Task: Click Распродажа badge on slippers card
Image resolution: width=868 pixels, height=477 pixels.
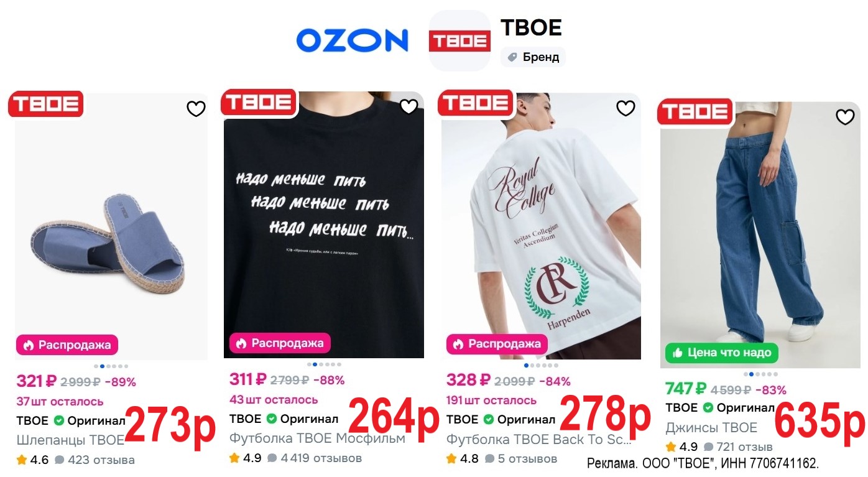Action: pyautogui.click(x=67, y=345)
